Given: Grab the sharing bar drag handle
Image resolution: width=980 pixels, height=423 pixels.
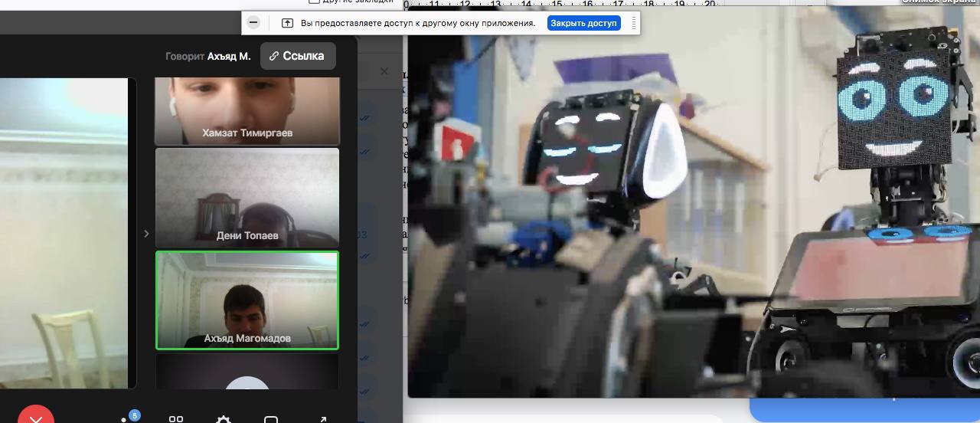Looking at the screenshot, I should coord(634,23).
